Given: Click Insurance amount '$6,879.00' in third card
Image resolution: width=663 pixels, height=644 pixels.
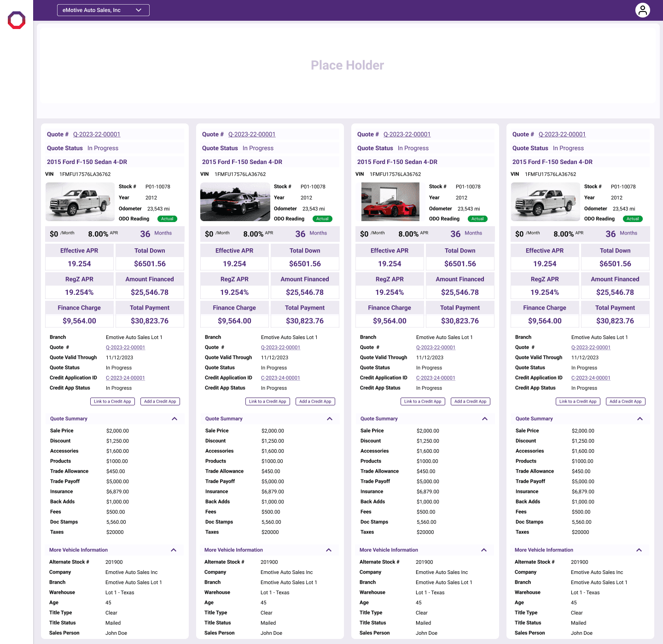Looking at the screenshot, I should point(428,492).
